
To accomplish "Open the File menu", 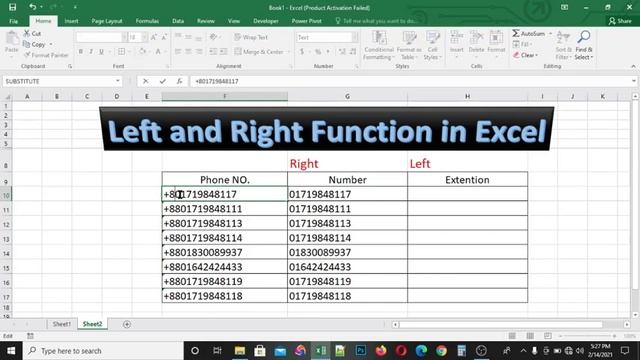I will pos(13,21).
